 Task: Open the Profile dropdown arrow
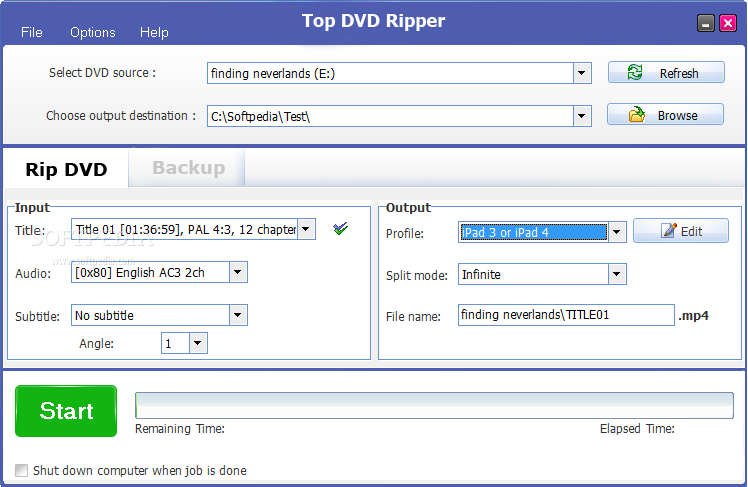(617, 232)
